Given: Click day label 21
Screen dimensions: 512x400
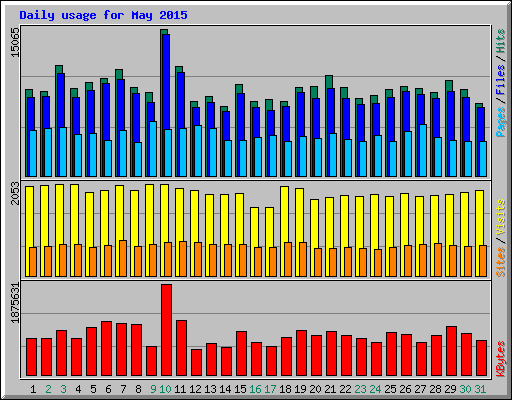Looking at the screenshot, I should pos(330,389).
